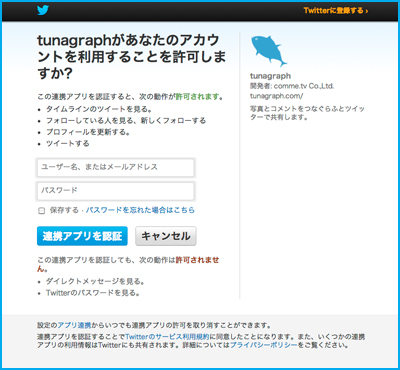Open the プライバシーポリシー link

263,345
